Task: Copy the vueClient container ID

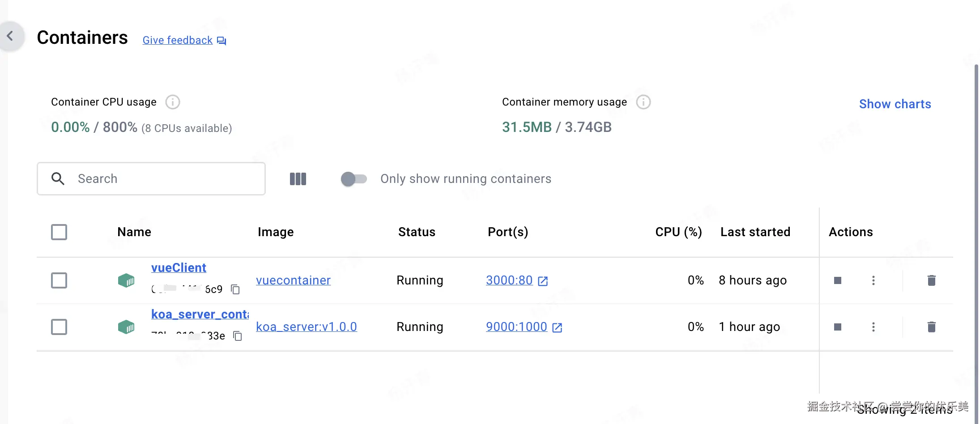Action: [235, 289]
